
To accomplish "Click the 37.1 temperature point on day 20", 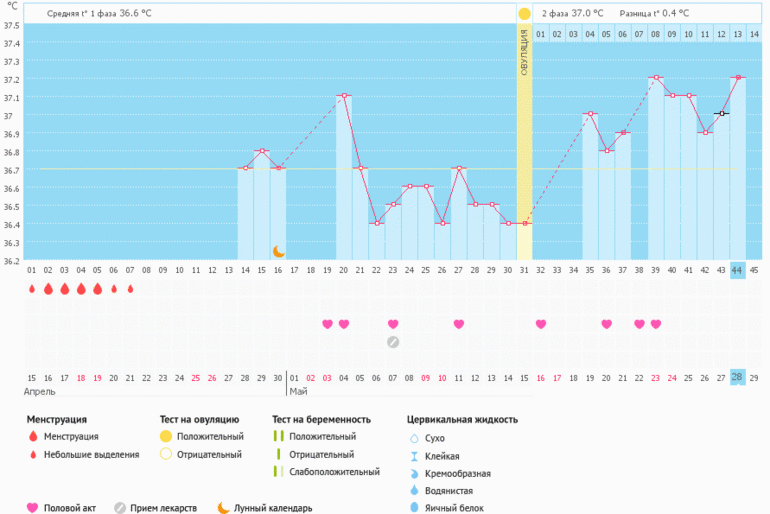I will point(344,96).
